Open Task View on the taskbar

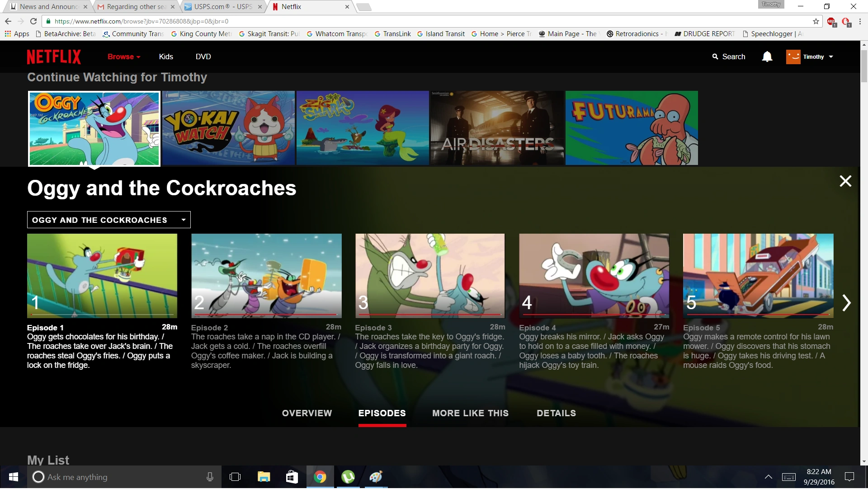[235, 477]
